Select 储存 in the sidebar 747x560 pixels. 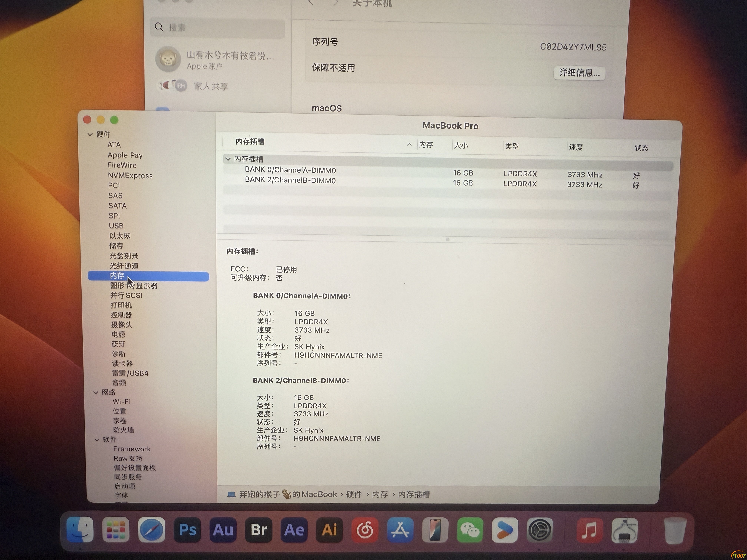click(x=116, y=246)
